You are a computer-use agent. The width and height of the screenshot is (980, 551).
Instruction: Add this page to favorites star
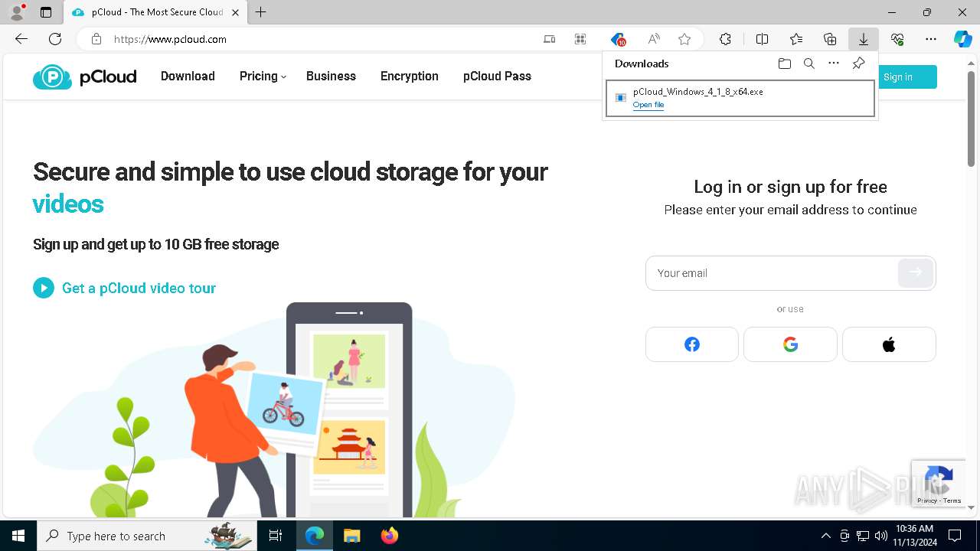tap(684, 39)
